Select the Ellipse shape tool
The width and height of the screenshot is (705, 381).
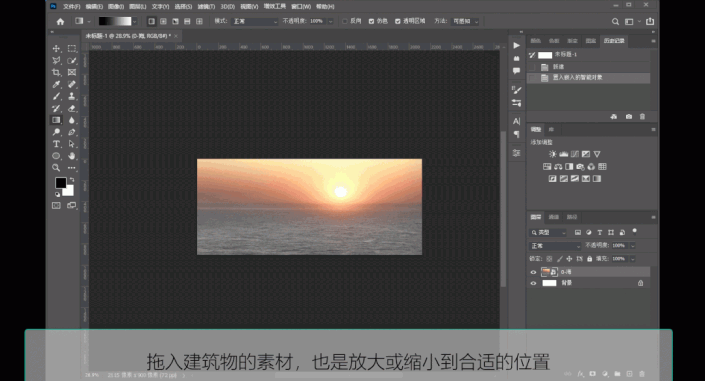point(56,156)
